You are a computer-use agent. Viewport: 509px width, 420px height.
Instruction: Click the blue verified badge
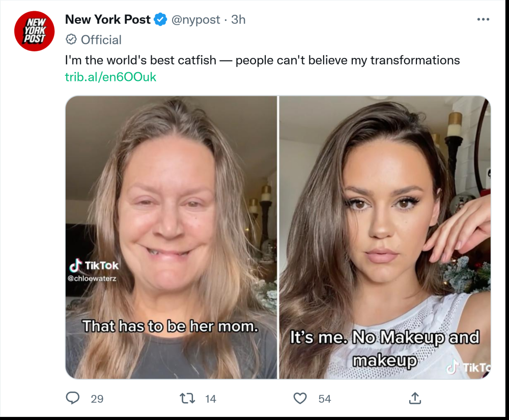coord(161,20)
